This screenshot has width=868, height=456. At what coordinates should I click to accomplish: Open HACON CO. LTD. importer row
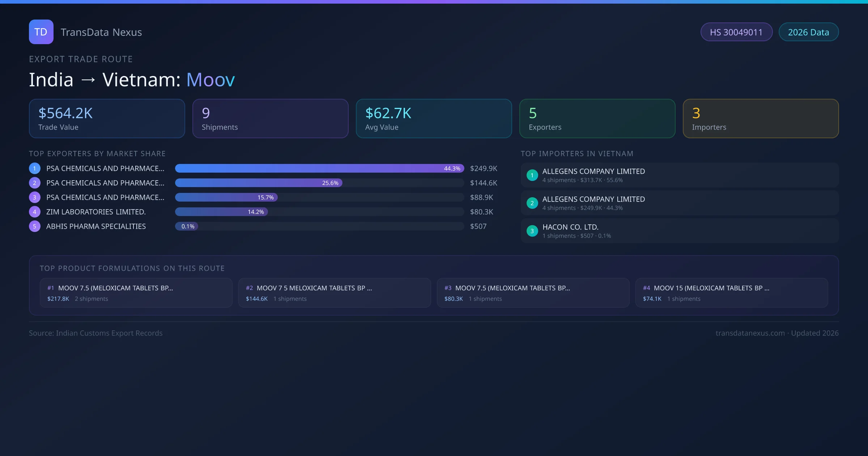click(x=679, y=231)
